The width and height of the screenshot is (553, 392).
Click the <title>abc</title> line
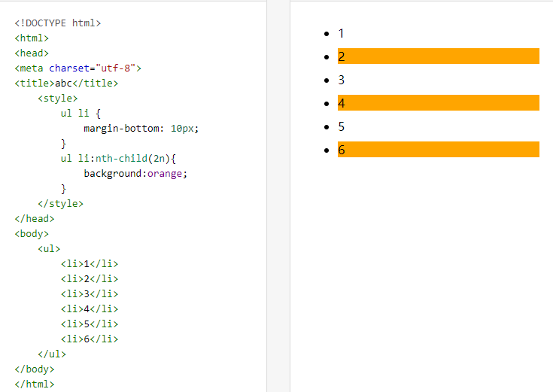click(66, 84)
